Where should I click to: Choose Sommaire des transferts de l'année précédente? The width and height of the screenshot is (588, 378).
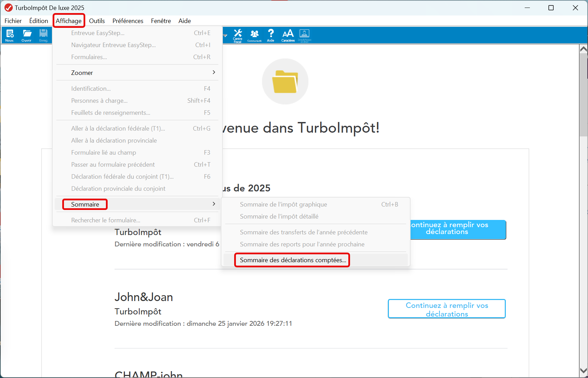coord(316,232)
